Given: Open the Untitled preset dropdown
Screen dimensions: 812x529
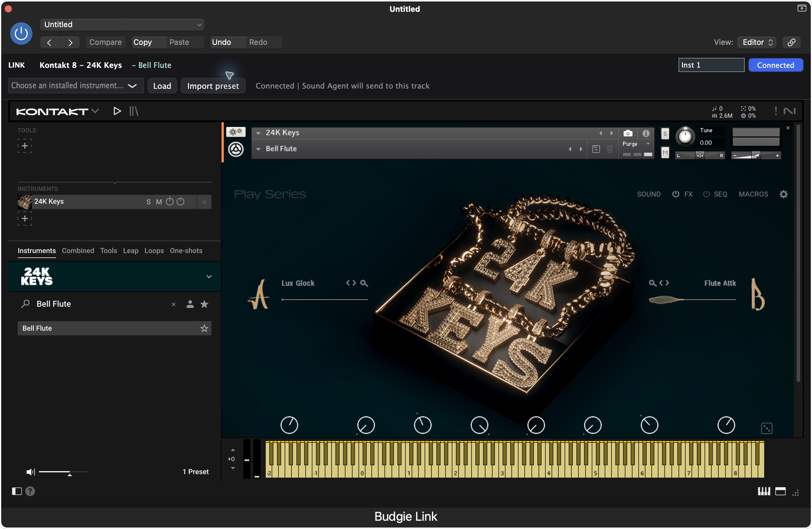Looking at the screenshot, I should click(x=122, y=25).
